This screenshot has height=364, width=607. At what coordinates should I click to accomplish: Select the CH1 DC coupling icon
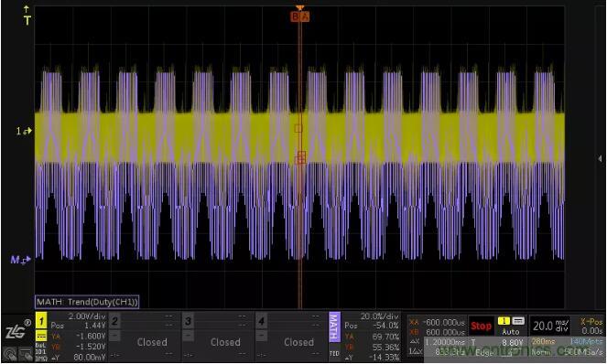click(41, 336)
